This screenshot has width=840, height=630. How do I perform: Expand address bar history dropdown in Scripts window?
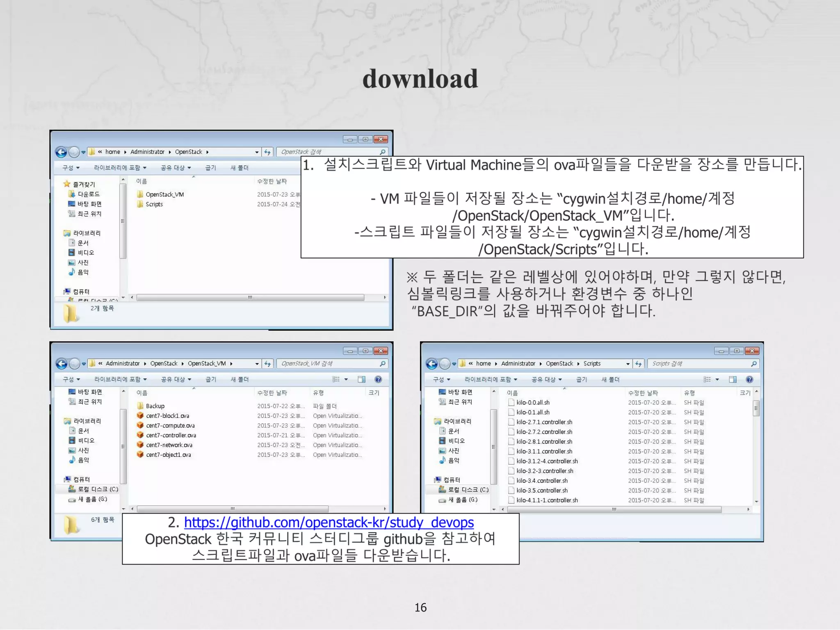point(628,364)
